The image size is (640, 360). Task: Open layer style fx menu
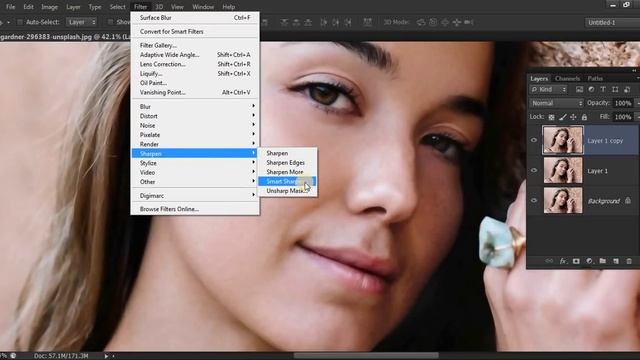(563, 261)
